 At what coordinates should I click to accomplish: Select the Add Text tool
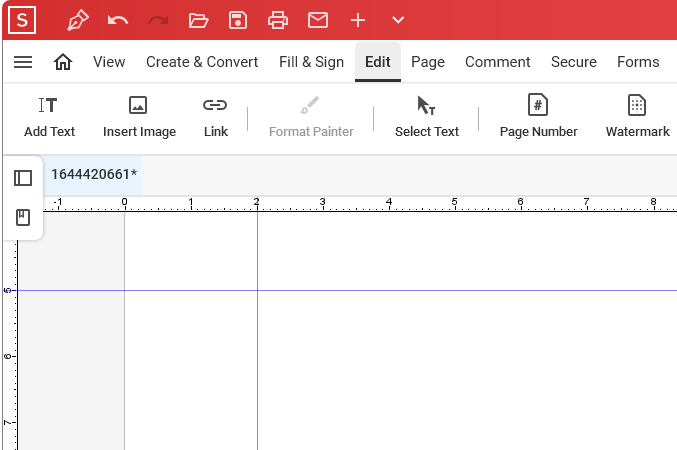49,117
